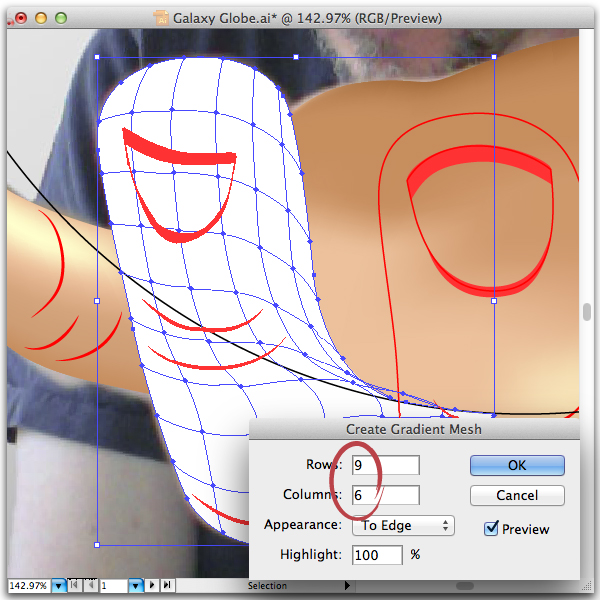Toggle the Preview checkbox

pos(491,529)
